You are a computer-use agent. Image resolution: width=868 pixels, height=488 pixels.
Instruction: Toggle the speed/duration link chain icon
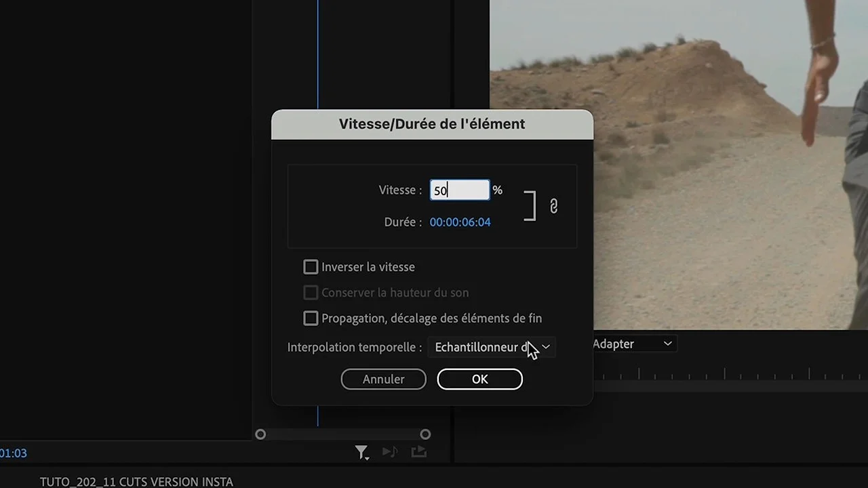point(553,206)
